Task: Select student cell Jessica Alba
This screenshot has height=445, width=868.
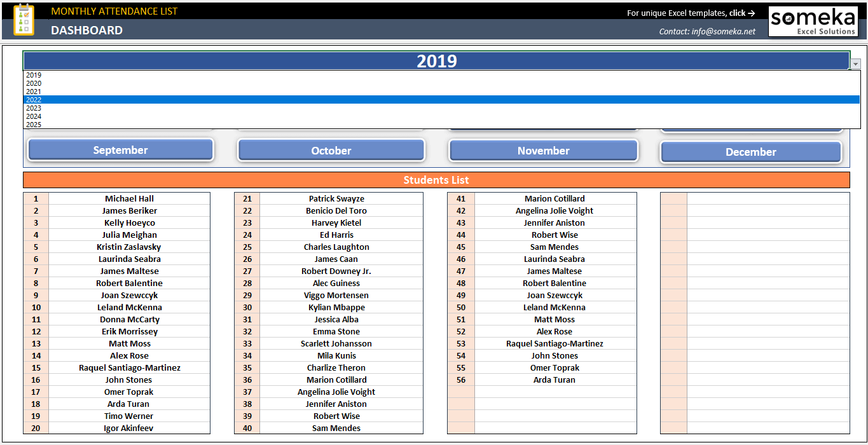Action: 341,320
